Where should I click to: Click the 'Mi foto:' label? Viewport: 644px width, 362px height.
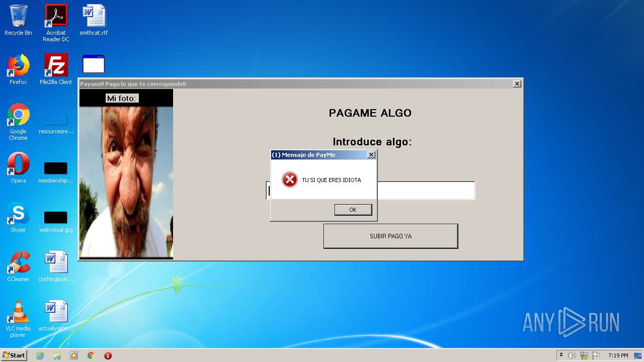click(x=122, y=98)
